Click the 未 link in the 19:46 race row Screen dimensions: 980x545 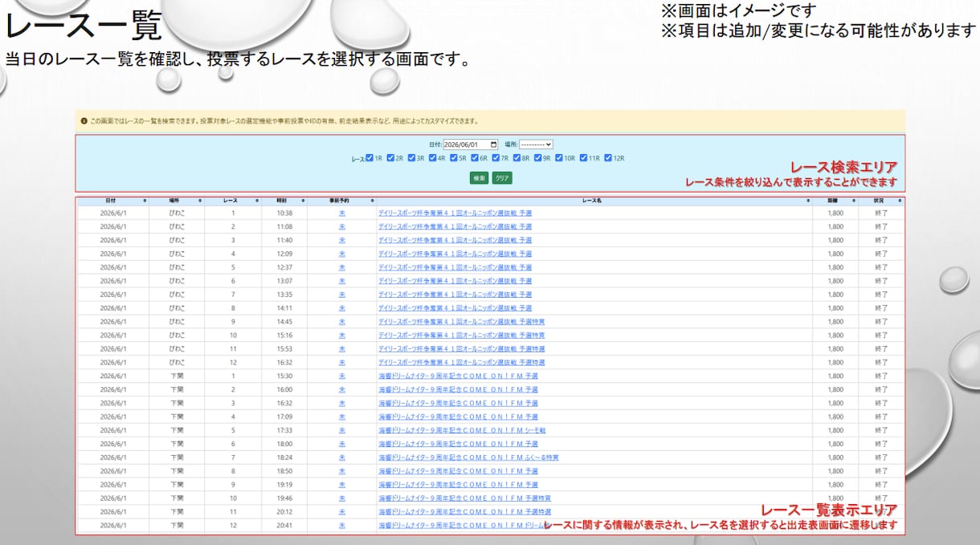341,498
